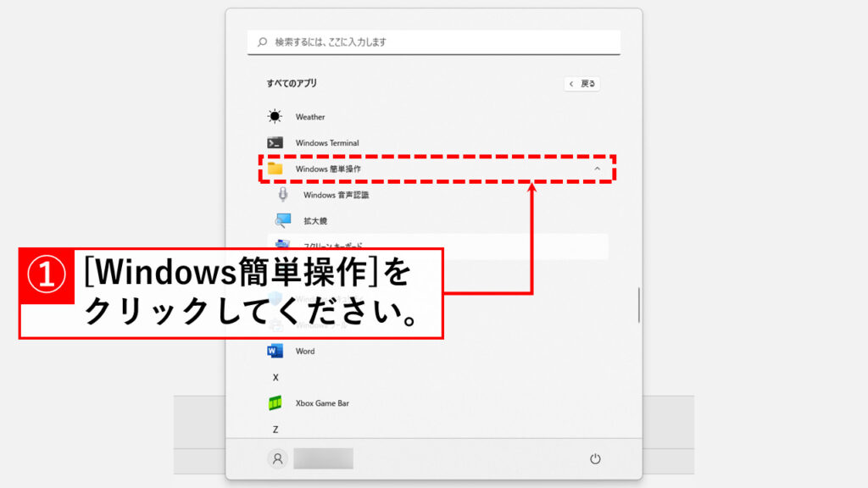Collapse the Windows 簡単操作 folder chevron
Image resolution: width=868 pixels, height=488 pixels.
coord(598,169)
